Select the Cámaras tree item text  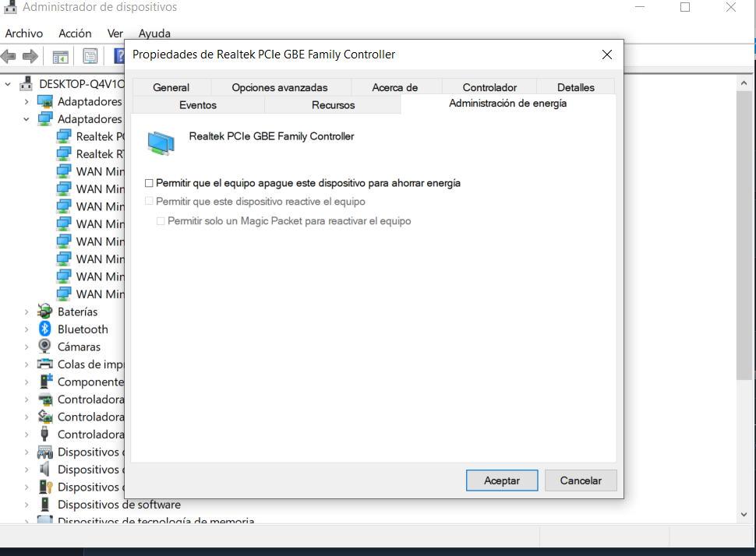click(79, 347)
